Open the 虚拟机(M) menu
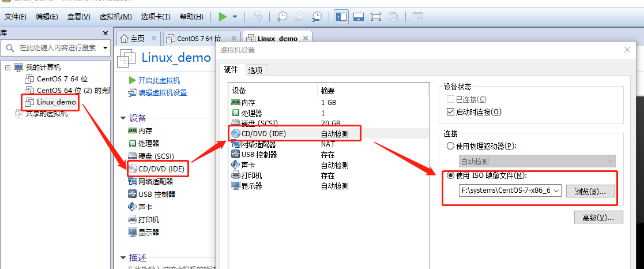The width and height of the screenshot is (644, 269). point(115,17)
